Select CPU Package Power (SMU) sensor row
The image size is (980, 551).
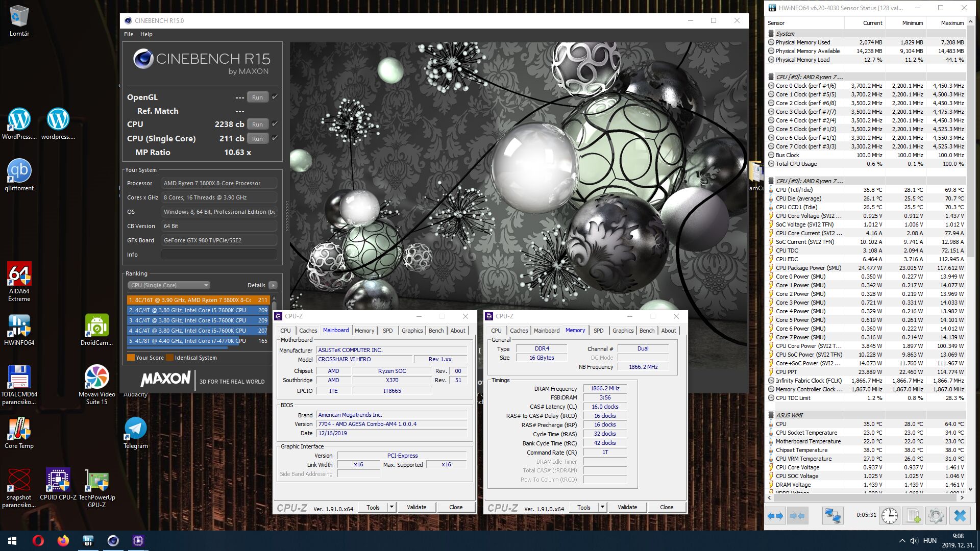click(x=866, y=268)
